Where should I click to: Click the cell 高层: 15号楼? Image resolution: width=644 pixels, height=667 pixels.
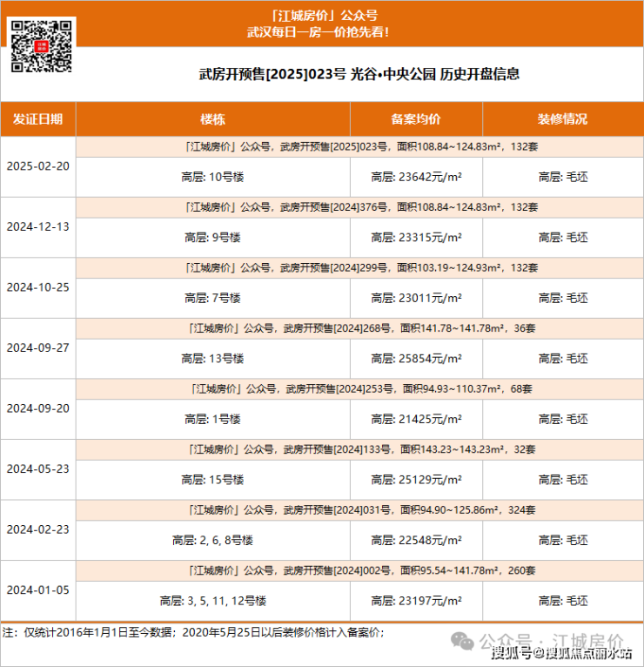213,480
